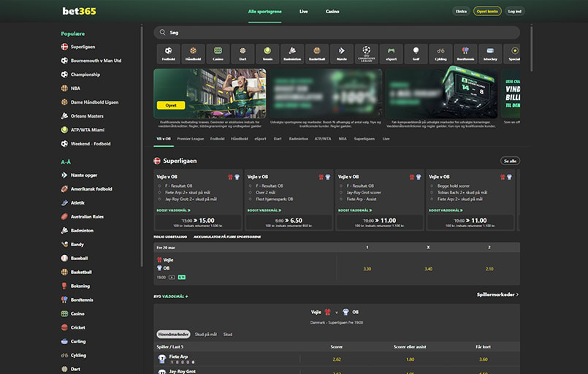The width and height of the screenshot is (588, 374).
Task: Click the bet365 logo
Action: pyautogui.click(x=79, y=11)
